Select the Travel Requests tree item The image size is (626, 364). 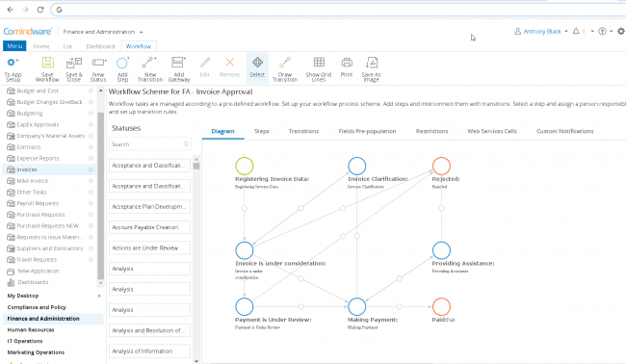(x=37, y=259)
